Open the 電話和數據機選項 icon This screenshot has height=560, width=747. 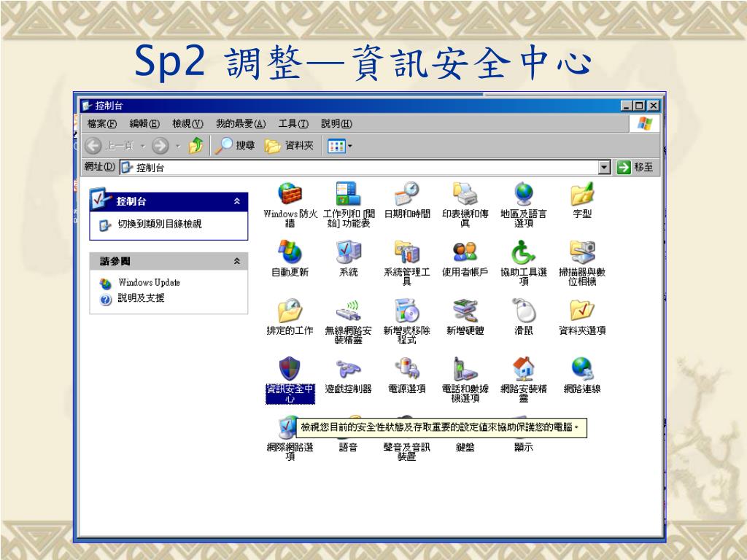click(x=465, y=368)
